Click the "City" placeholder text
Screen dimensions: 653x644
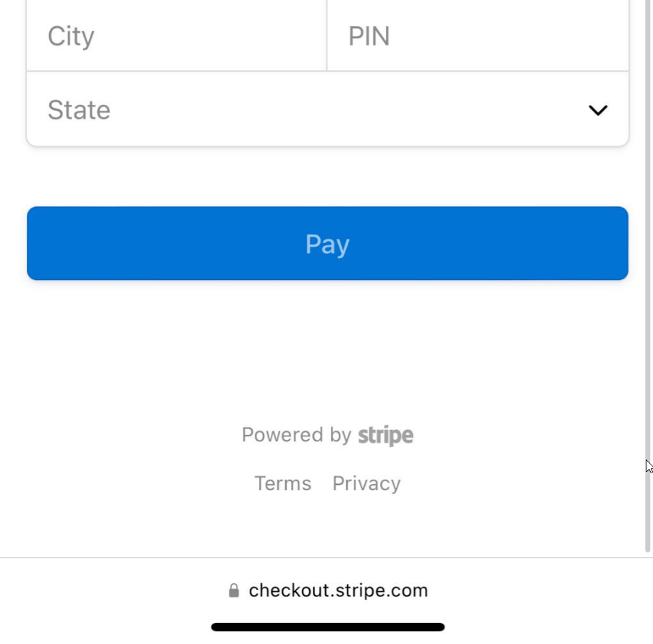click(x=71, y=36)
